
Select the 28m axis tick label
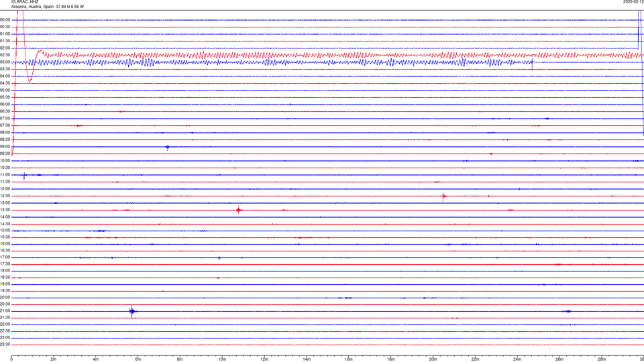(x=601, y=359)
